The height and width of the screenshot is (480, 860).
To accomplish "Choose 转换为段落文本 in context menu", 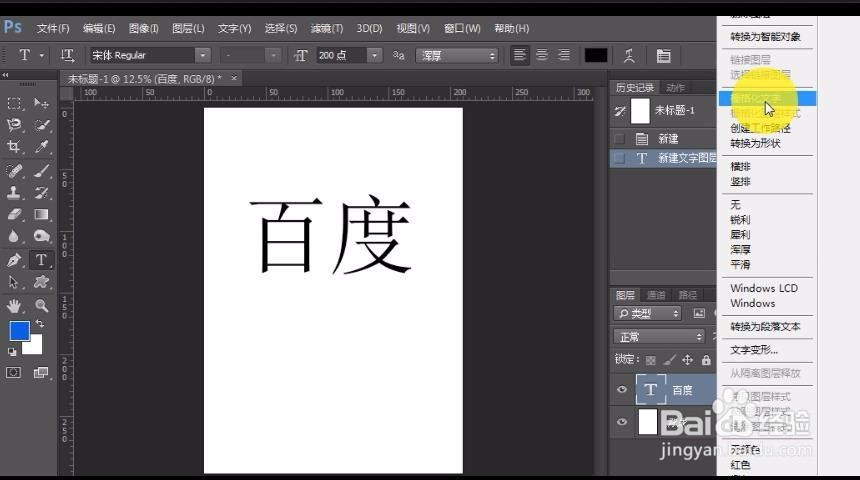I will pos(765,326).
